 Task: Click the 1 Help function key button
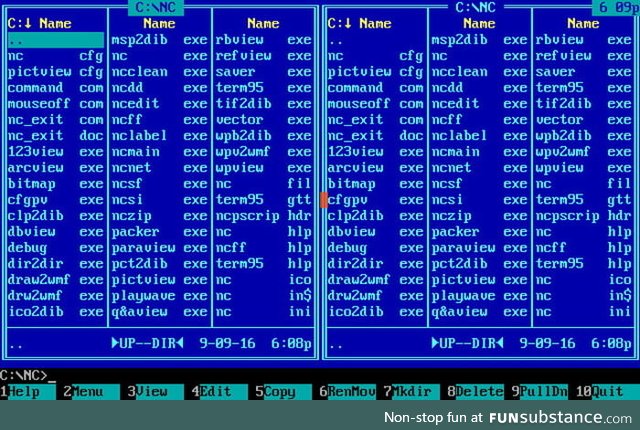click(x=28, y=392)
